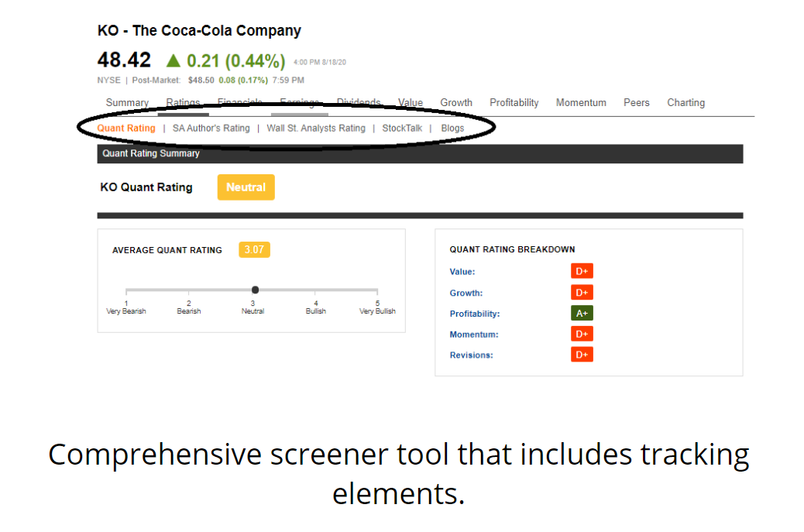Click the AVERAGE QUANT RATING heading
The width and height of the screenshot is (804, 532).
pos(167,250)
